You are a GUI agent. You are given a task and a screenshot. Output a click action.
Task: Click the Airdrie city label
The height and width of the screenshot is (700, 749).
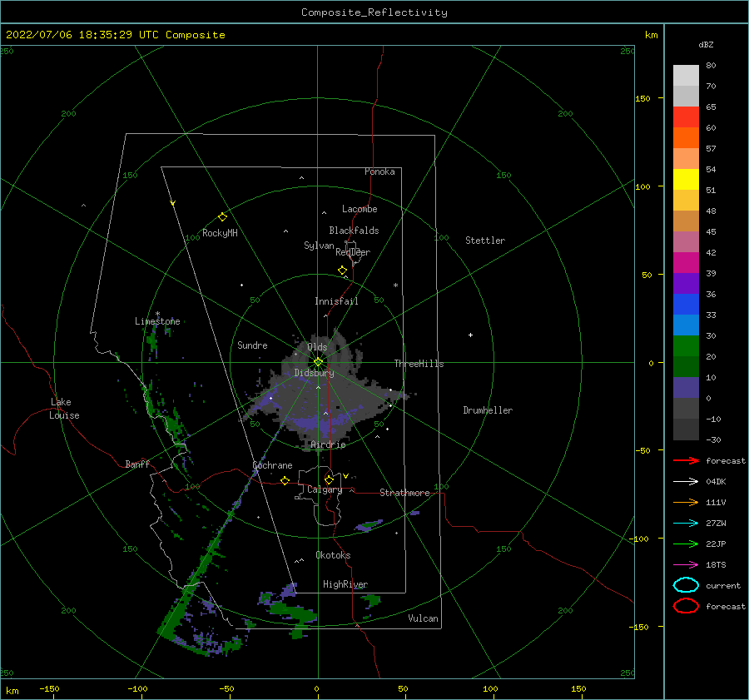[x=328, y=444]
